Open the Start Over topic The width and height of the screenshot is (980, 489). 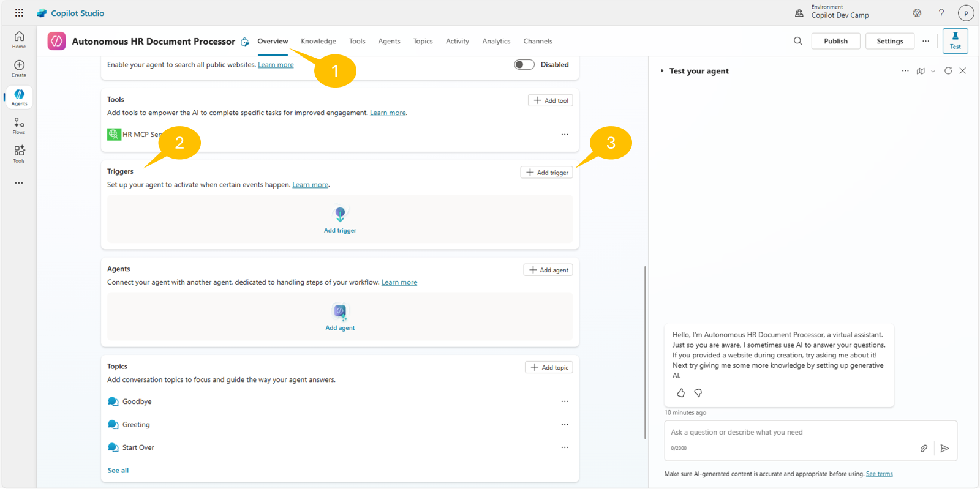138,447
